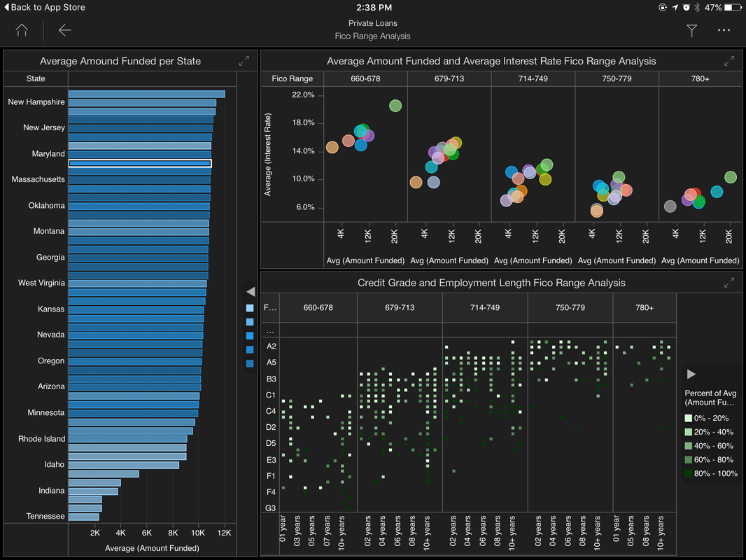Image resolution: width=746 pixels, height=560 pixels.
Task: Select the 0% - 20% legend swatch
Action: coord(688,418)
